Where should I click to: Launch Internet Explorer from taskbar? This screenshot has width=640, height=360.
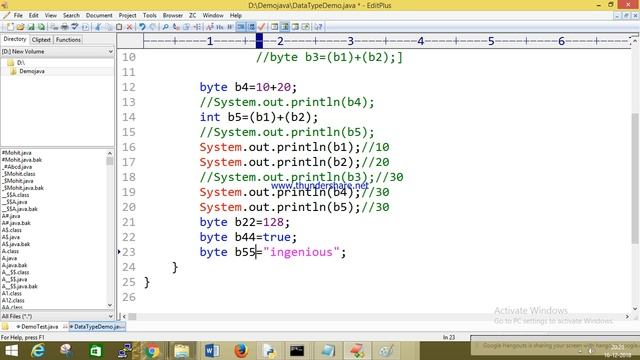[38, 351]
